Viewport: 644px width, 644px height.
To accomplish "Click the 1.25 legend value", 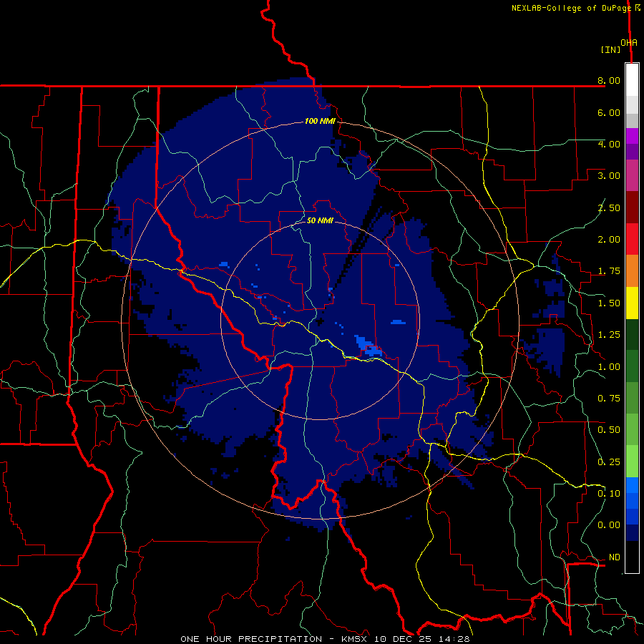I will click(609, 335).
